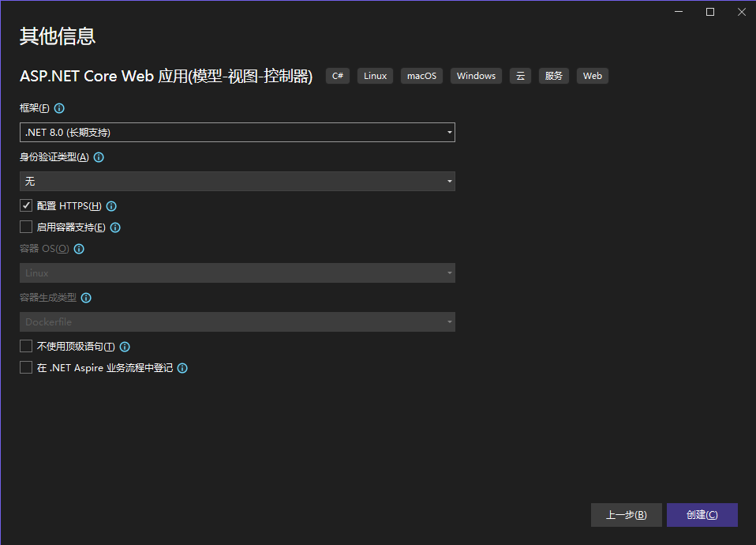The image size is (756, 545).
Task: Uncheck the 配置 HTTPS checkbox
Action: tap(26, 205)
